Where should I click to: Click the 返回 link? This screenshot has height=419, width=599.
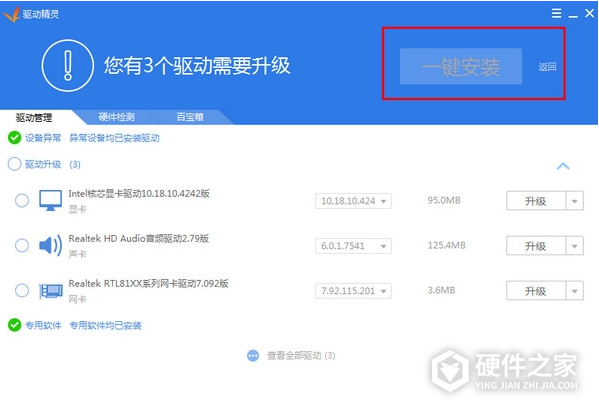(547, 67)
